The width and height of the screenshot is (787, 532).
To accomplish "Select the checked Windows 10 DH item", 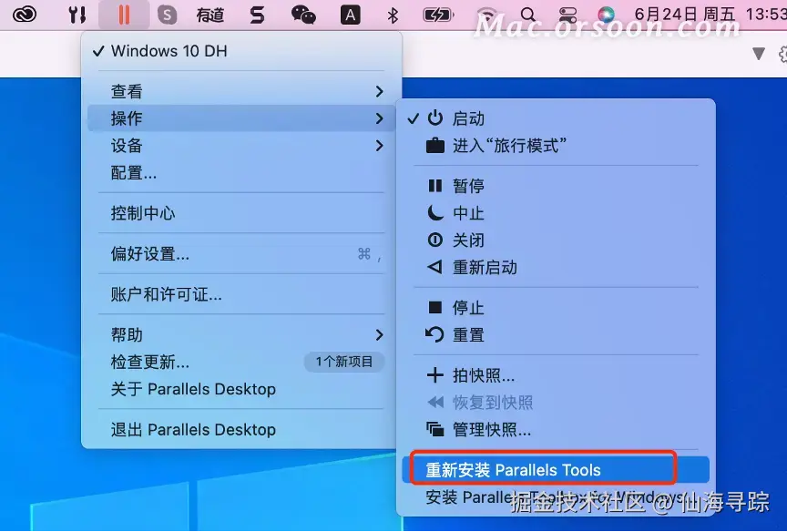I will click(241, 51).
